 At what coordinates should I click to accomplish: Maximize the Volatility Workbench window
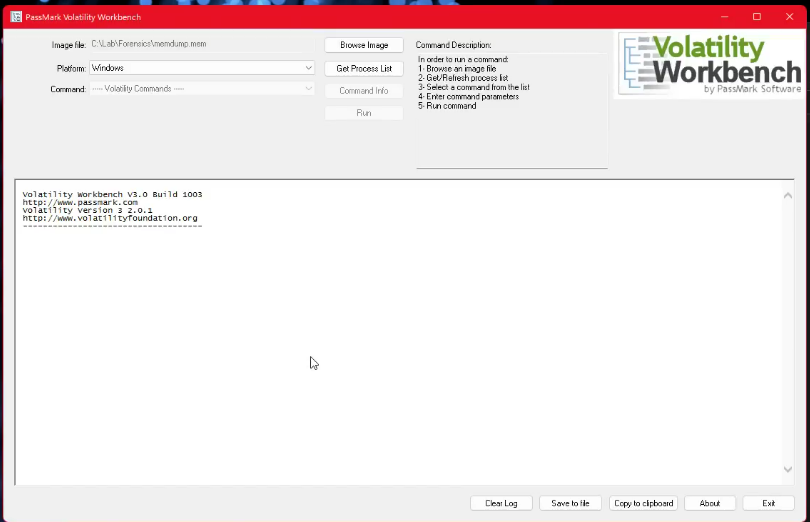757,17
